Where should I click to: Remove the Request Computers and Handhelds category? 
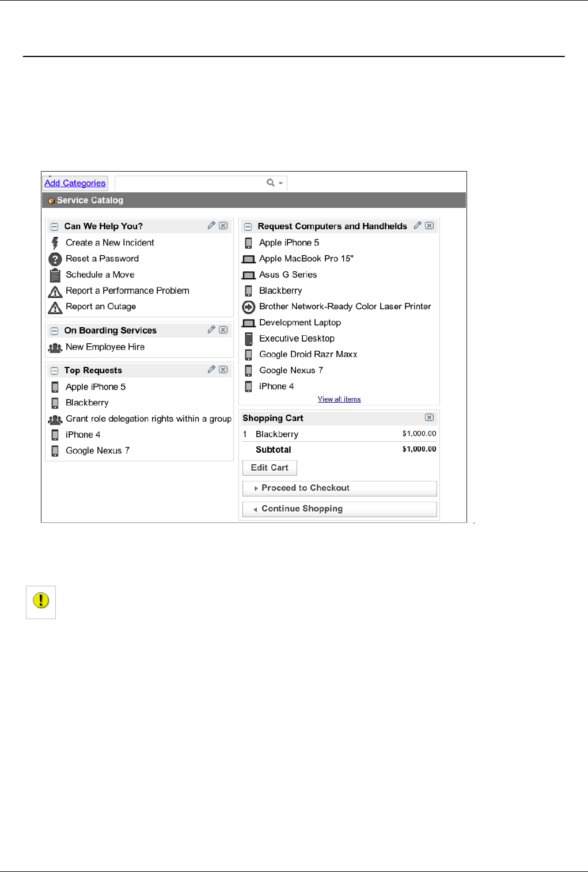click(x=430, y=226)
